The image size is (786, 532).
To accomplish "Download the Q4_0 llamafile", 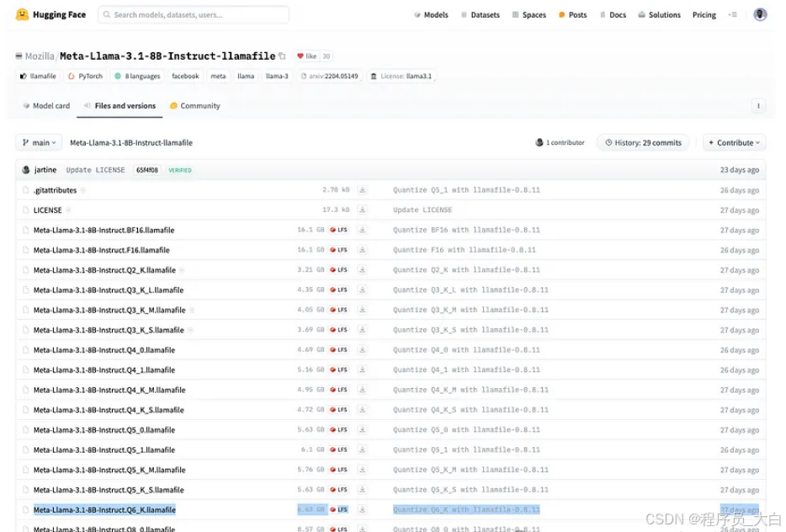I will [x=362, y=350].
